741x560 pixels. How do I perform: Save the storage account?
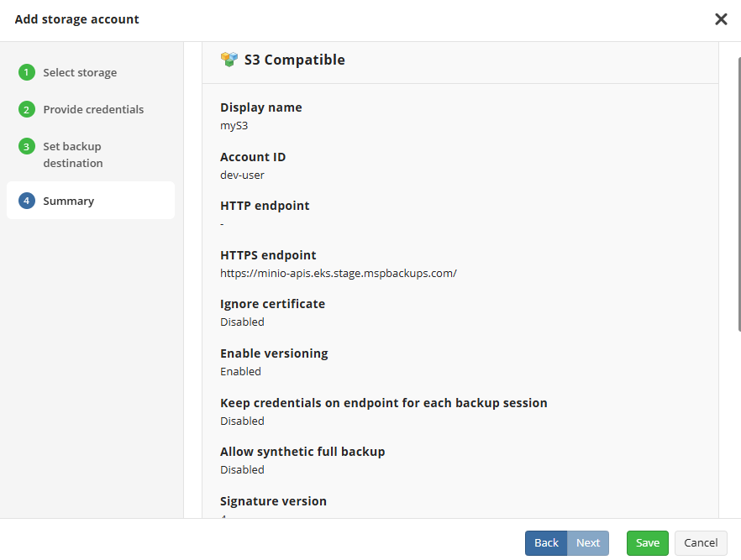pos(647,543)
